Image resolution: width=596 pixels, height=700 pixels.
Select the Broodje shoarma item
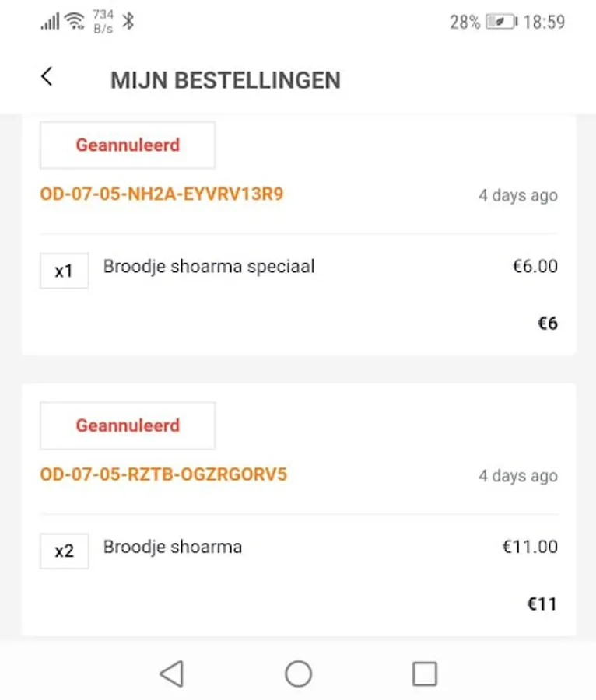tap(173, 547)
